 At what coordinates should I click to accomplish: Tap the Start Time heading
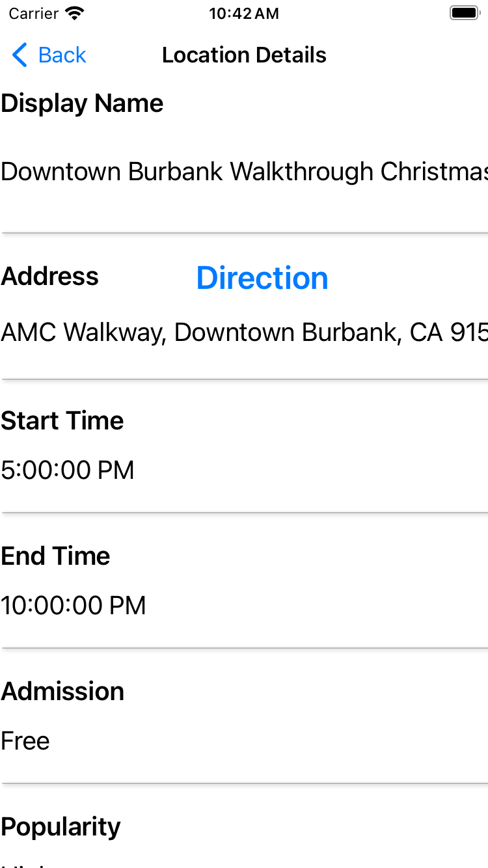pos(62,421)
